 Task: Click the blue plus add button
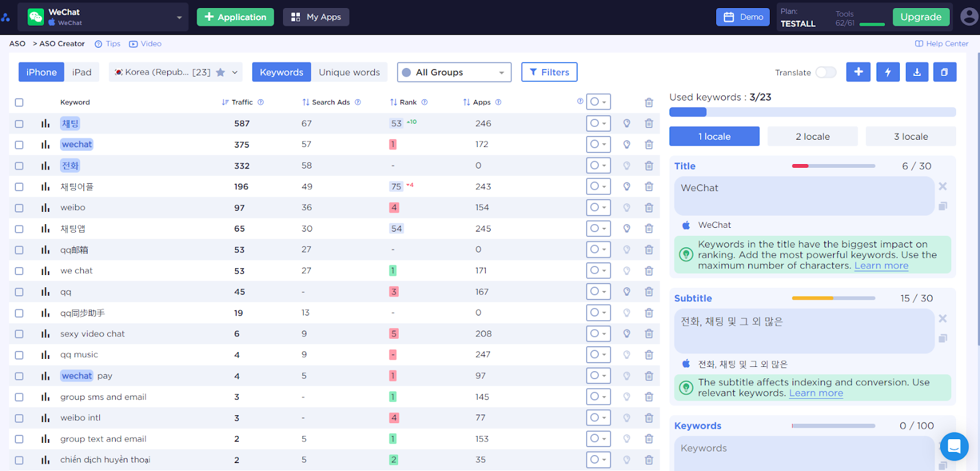pos(858,72)
